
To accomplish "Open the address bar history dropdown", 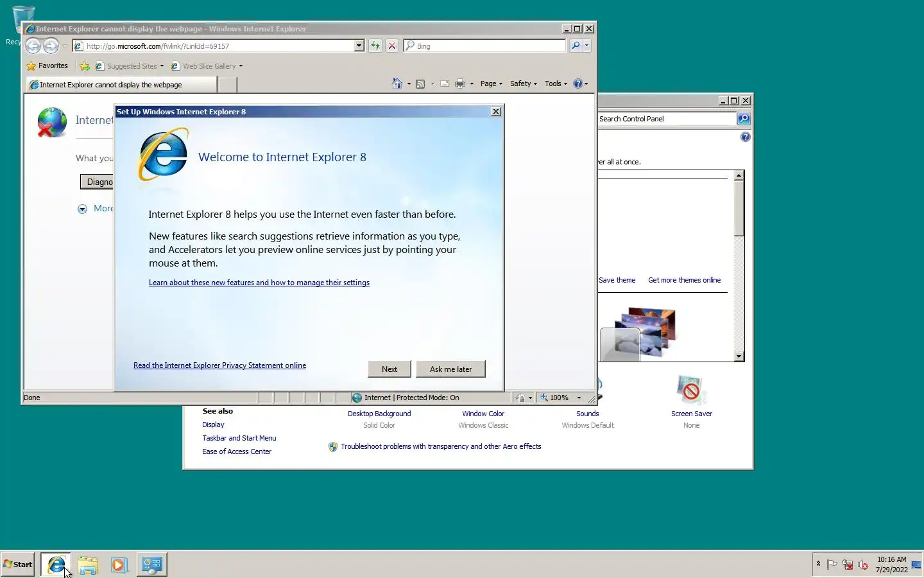I will point(359,46).
